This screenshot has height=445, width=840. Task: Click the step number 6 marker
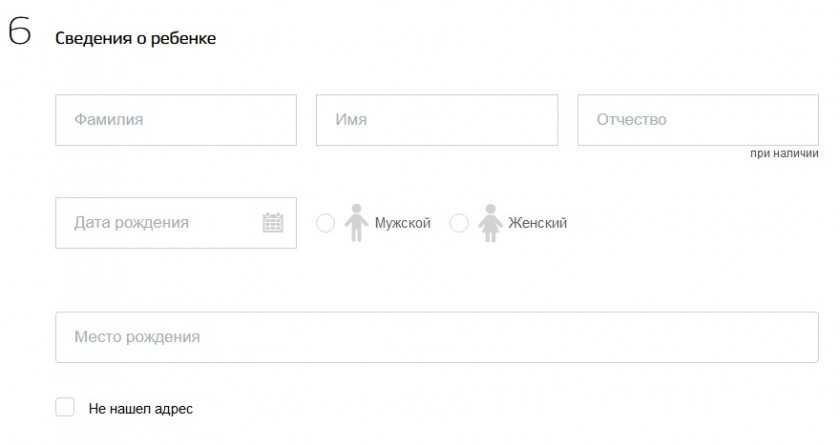20,32
